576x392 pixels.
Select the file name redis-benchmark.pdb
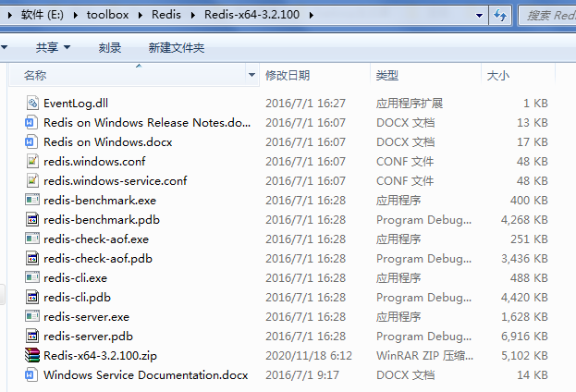pos(102,220)
